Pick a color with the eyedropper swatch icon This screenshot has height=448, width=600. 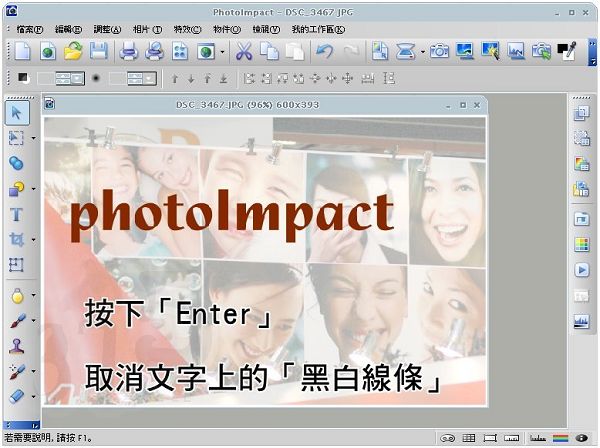click(x=567, y=51)
